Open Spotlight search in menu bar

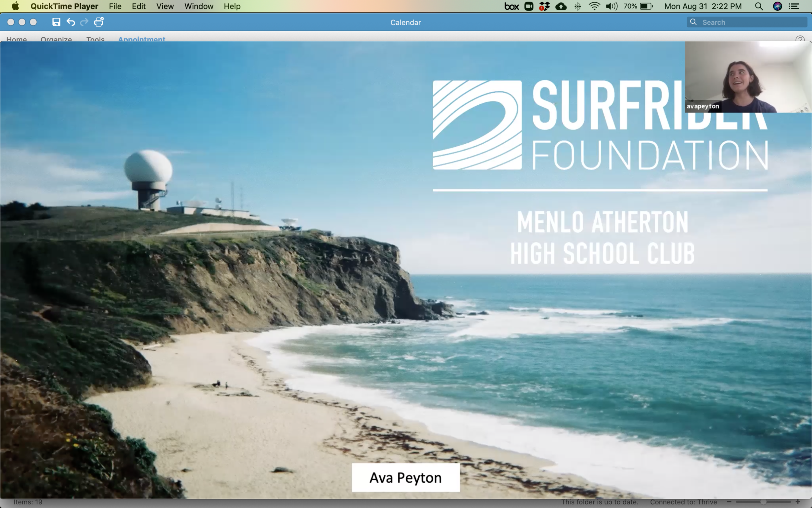coord(759,6)
